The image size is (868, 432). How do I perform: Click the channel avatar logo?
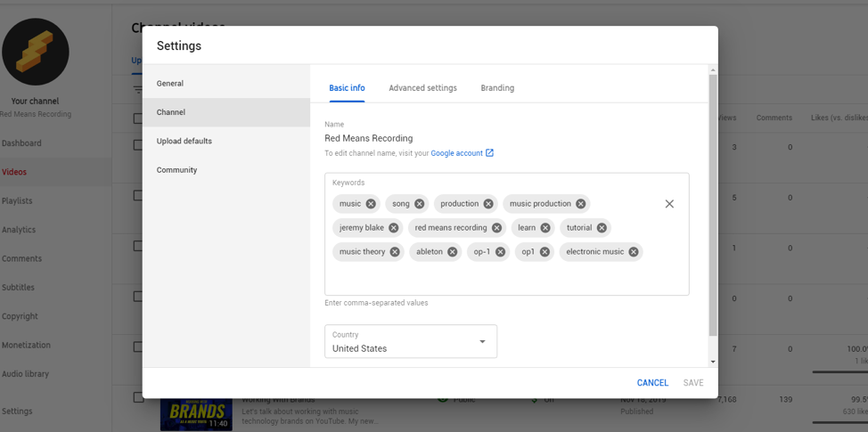tap(36, 52)
